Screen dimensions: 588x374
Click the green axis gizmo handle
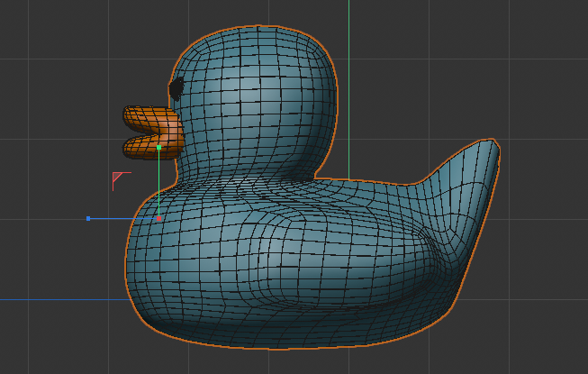(159, 146)
